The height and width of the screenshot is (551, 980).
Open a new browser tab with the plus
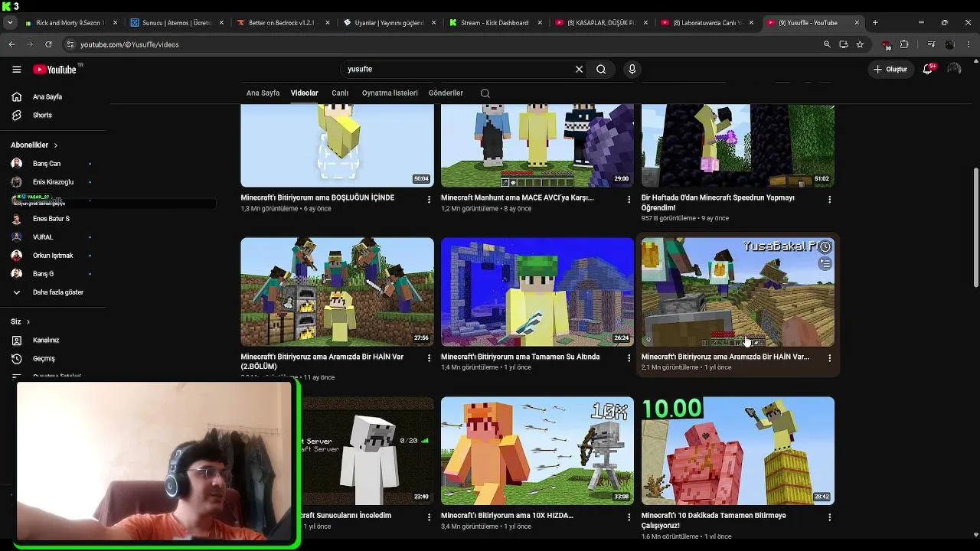coord(875,23)
